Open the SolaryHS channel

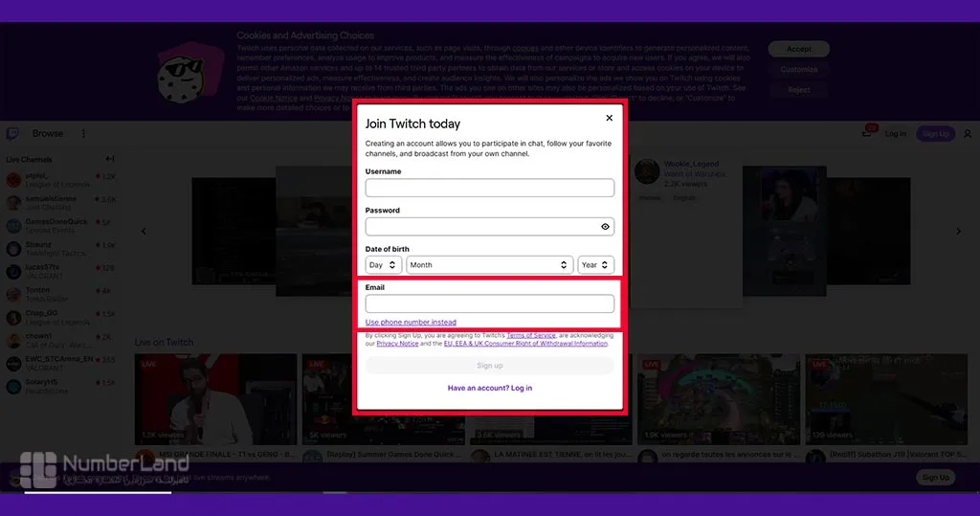[60, 386]
